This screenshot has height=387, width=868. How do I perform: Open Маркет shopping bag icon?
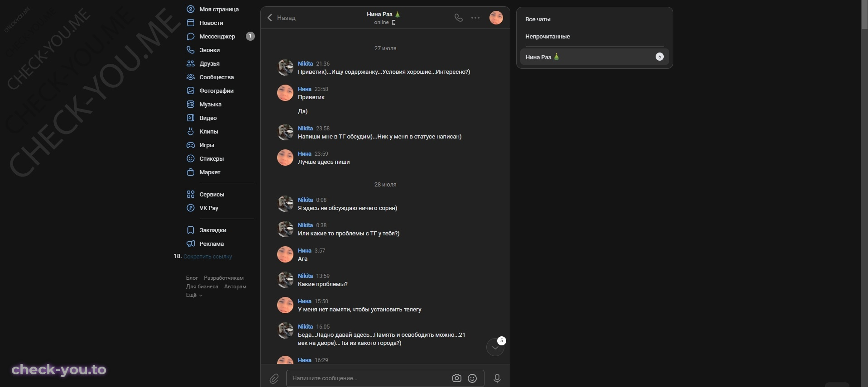191,172
